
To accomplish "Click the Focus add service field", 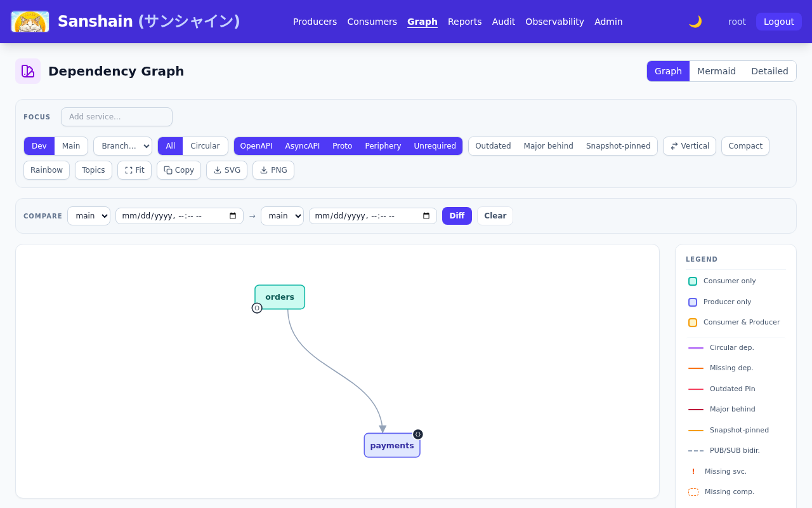I will [117, 117].
